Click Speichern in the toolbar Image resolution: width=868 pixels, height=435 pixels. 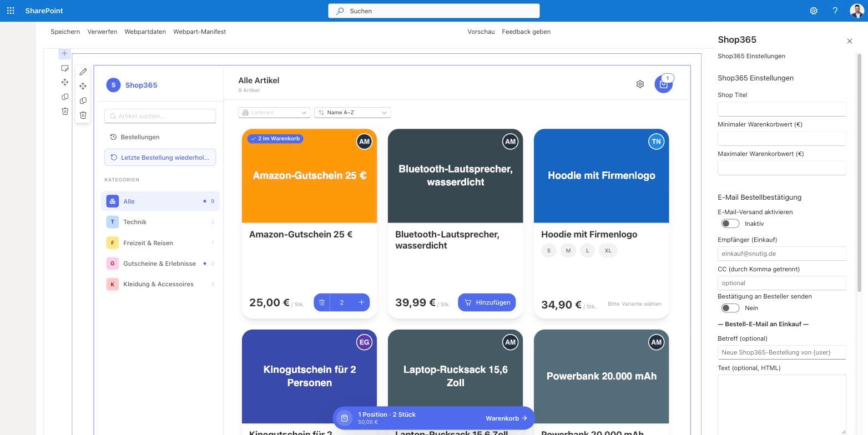point(65,32)
